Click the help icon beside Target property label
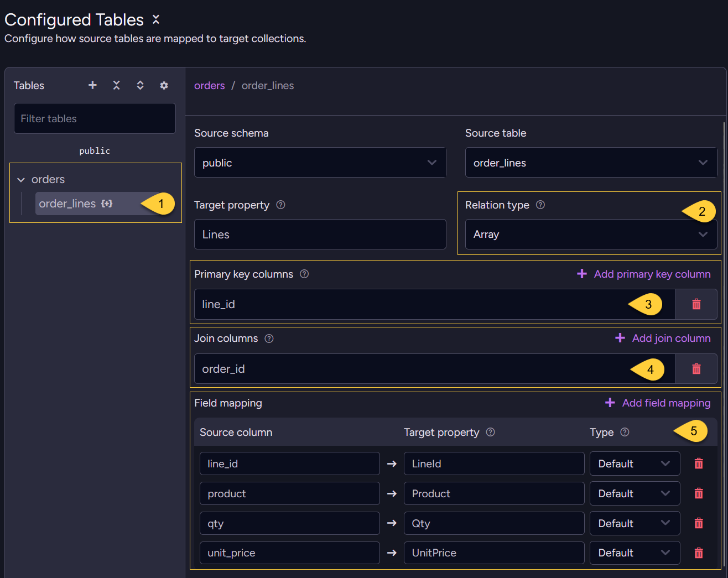This screenshot has width=728, height=578. 280,205
